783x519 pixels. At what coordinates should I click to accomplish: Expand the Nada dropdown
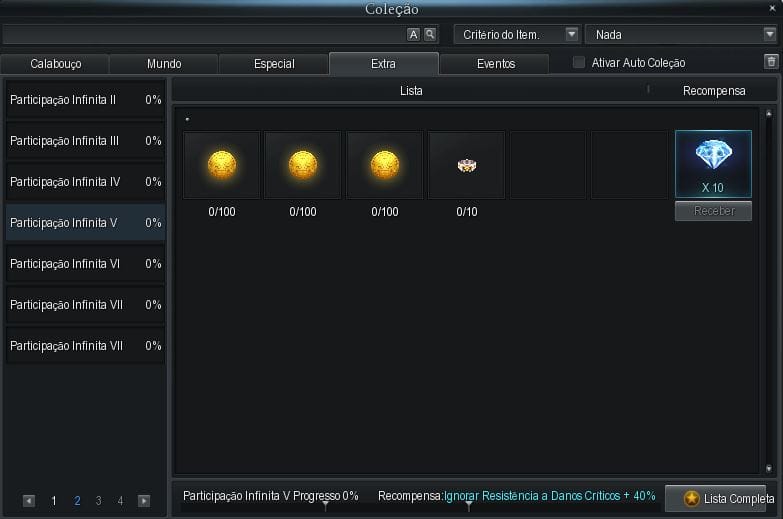tap(679, 34)
